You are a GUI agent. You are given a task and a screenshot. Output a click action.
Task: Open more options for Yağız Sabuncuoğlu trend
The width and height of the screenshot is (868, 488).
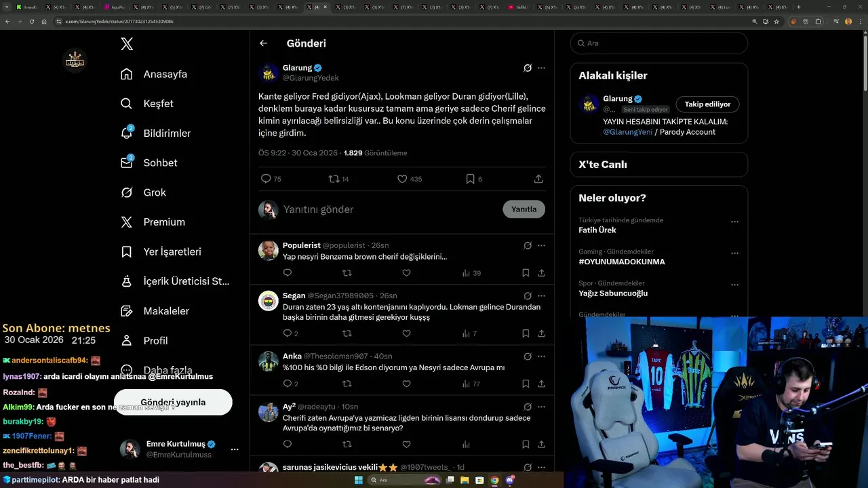pyautogui.click(x=734, y=285)
